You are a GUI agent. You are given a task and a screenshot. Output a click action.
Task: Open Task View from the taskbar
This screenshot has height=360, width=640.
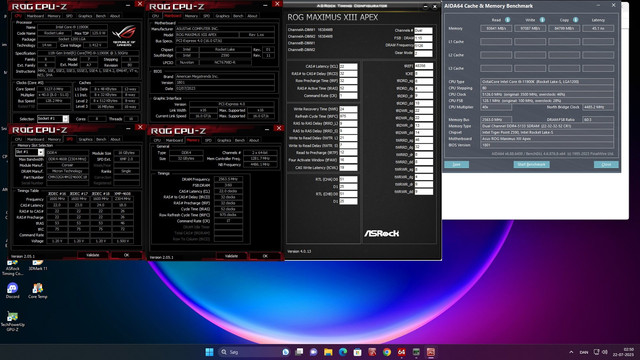[x=299, y=352]
